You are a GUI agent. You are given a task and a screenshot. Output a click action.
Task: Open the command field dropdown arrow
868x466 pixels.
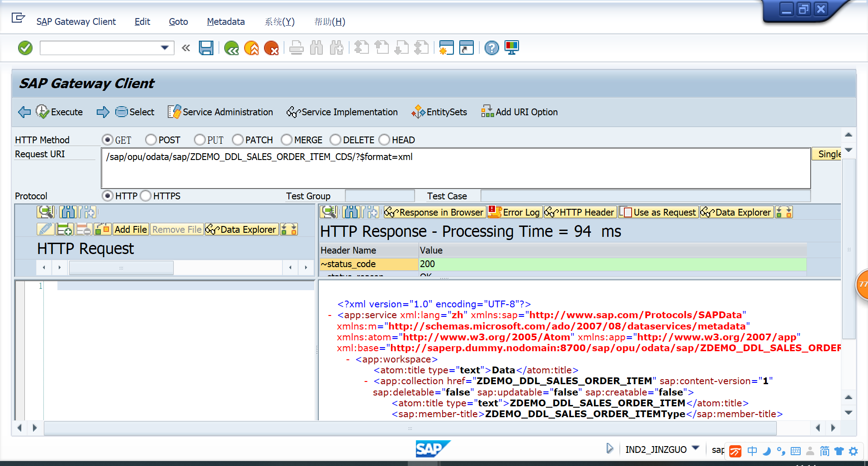click(x=165, y=48)
